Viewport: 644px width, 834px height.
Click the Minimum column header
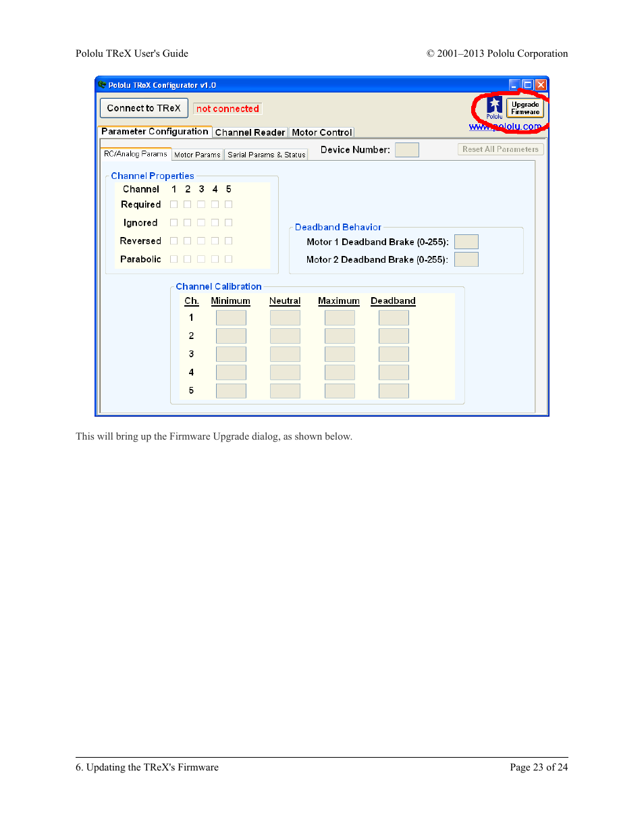(x=230, y=301)
